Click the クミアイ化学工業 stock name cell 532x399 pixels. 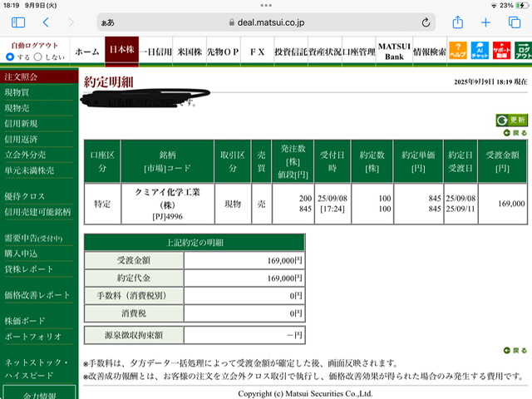pyautogui.click(x=168, y=204)
